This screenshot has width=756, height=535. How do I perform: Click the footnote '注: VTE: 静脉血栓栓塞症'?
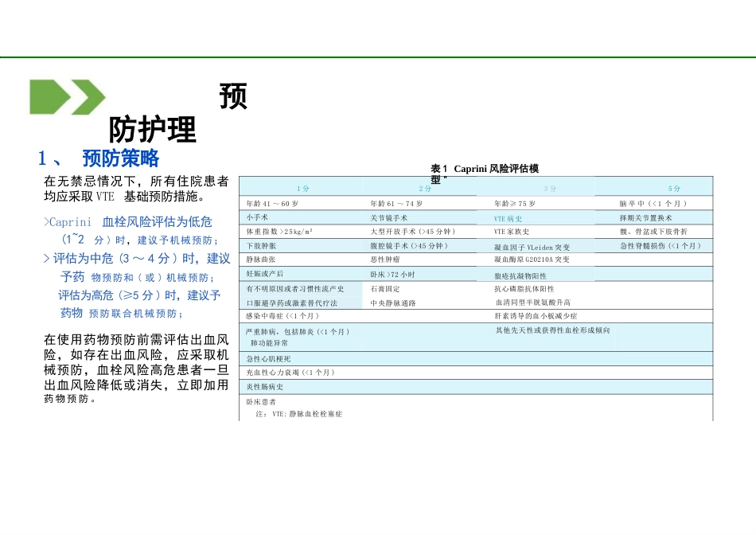coord(299,414)
